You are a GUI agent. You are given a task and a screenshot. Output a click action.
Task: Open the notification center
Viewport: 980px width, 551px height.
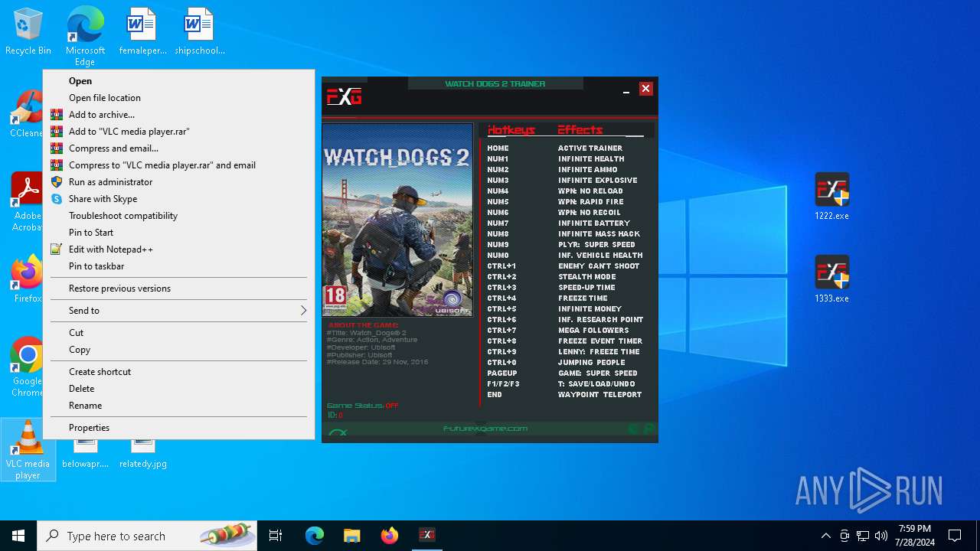tap(955, 536)
